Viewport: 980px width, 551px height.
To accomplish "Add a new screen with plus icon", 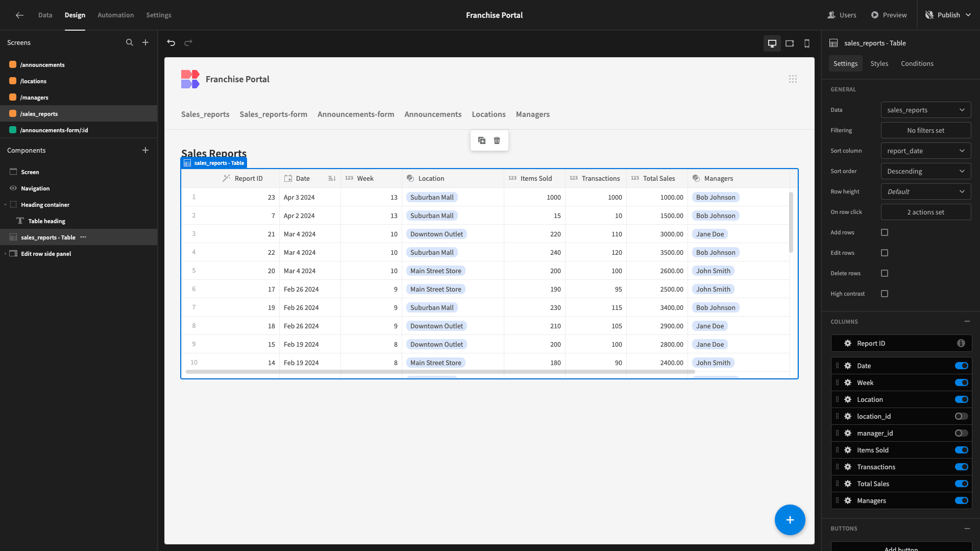I will pyautogui.click(x=145, y=43).
